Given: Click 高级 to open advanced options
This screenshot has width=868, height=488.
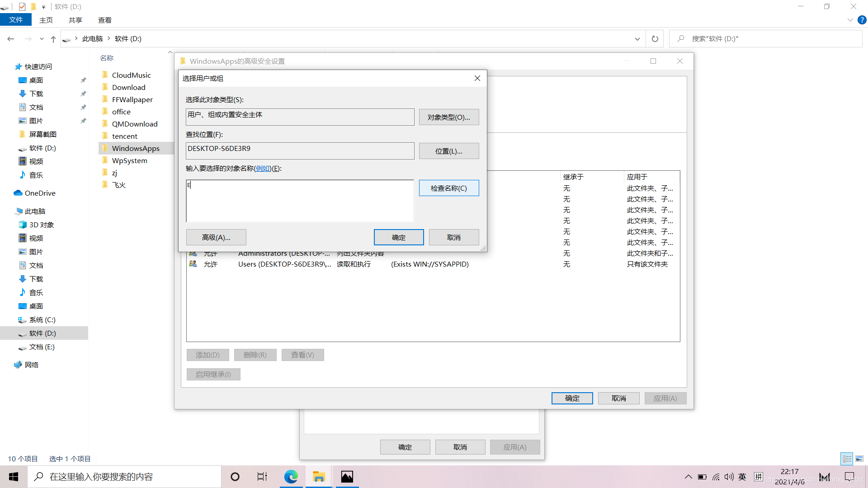Looking at the screenshot, I should (x=216, y=237).
